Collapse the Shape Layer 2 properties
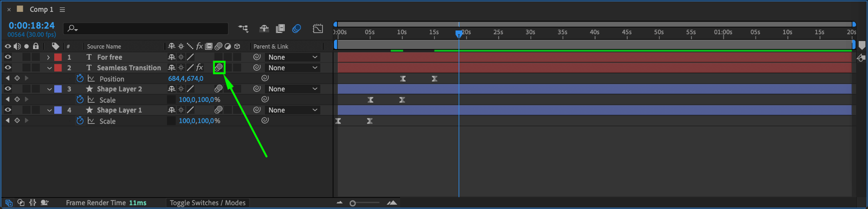This screenshot has width=868, height=209. pos(49,89)
